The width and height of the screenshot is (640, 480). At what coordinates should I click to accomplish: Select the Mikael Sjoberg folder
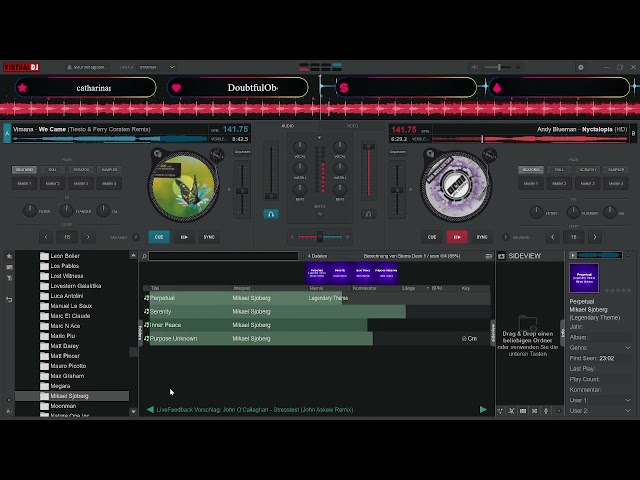72,396
